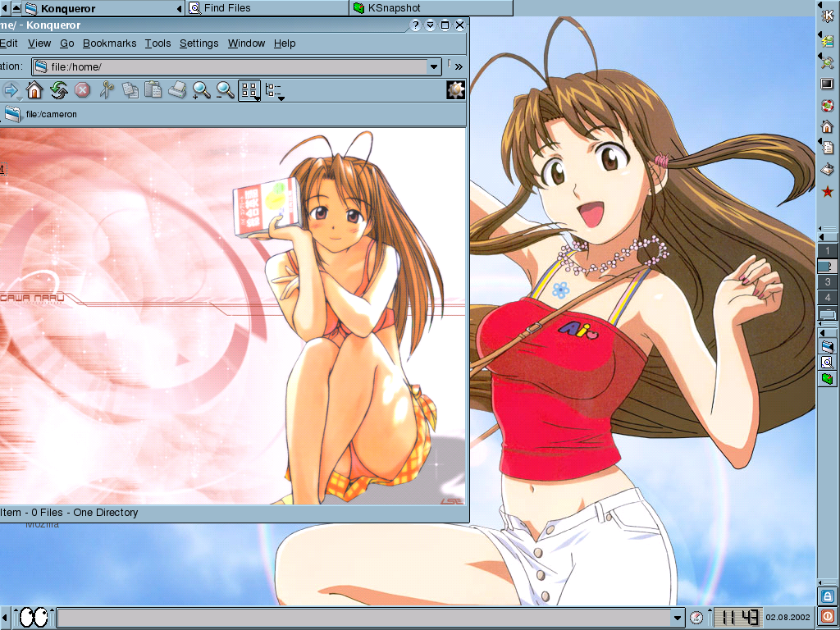Open Home folder icon in side panel

point(828,126)
